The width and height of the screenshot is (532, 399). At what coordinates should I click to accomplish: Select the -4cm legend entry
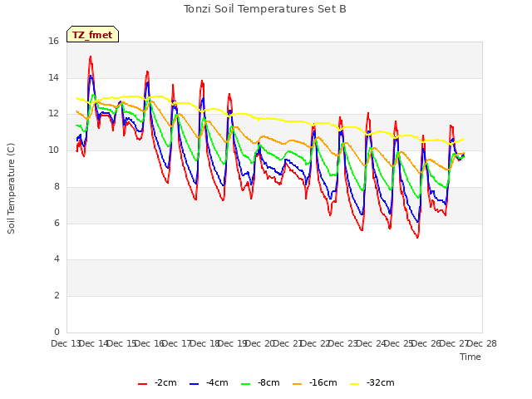pos(209,382)
